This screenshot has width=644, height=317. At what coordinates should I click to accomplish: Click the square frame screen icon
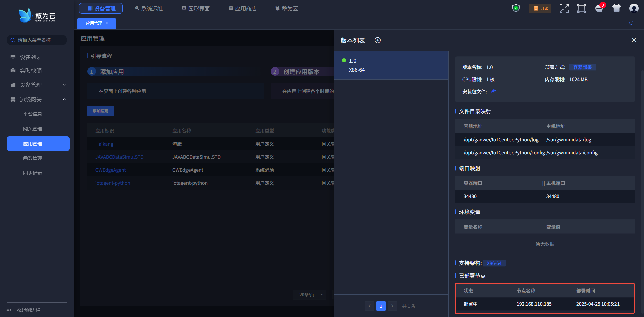[x=582, y=8]
